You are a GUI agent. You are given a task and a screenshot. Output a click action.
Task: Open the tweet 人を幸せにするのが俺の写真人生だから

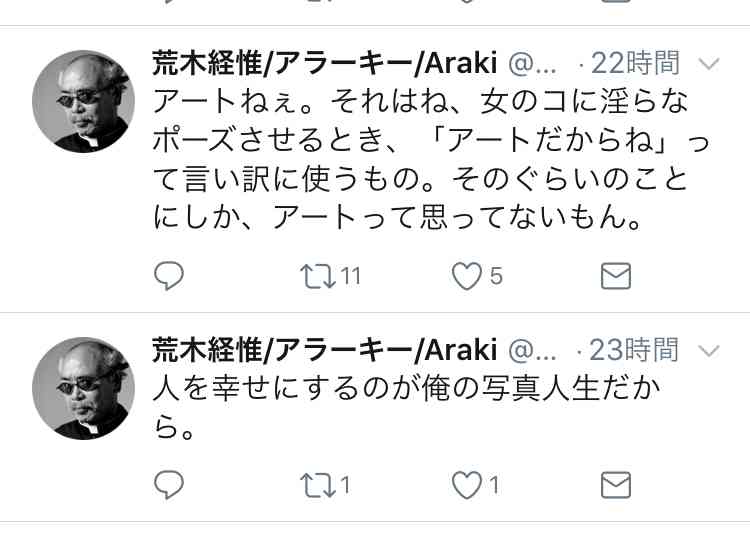(x=407, y=408)
